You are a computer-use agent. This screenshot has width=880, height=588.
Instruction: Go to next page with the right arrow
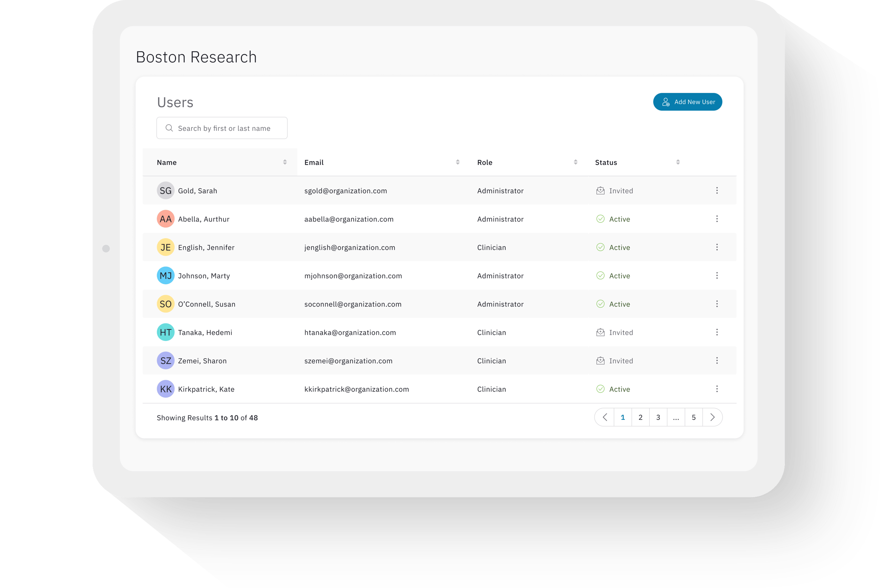tap(712, 417)
